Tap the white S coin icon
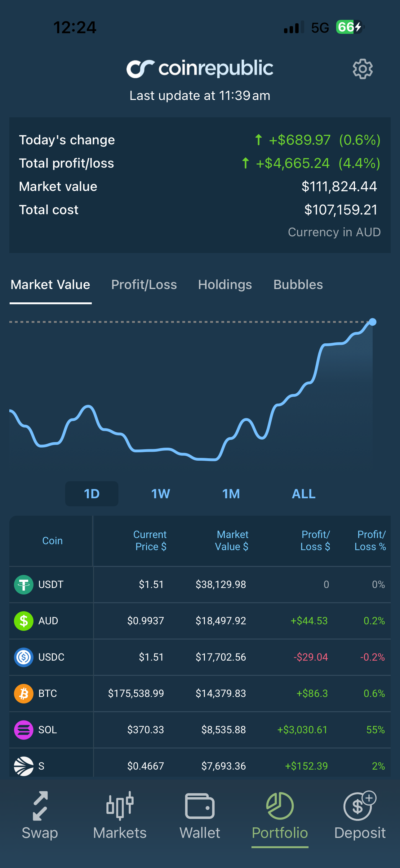The height and width of the screenshot is (868, 400). coord(24,766)
